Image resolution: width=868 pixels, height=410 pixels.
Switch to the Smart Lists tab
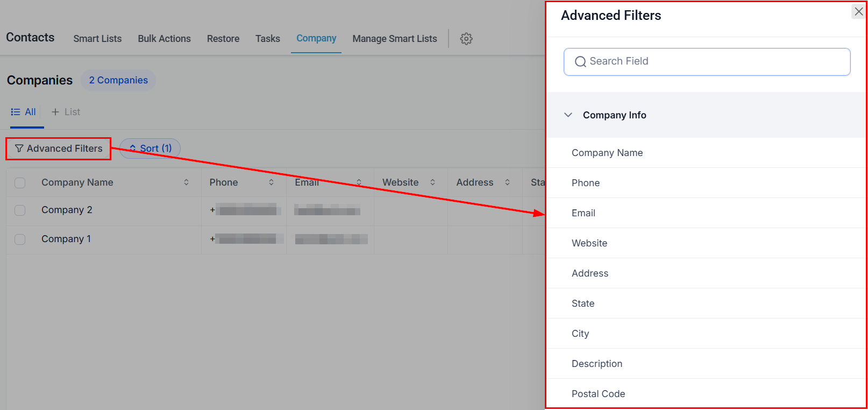pos(97,39)
